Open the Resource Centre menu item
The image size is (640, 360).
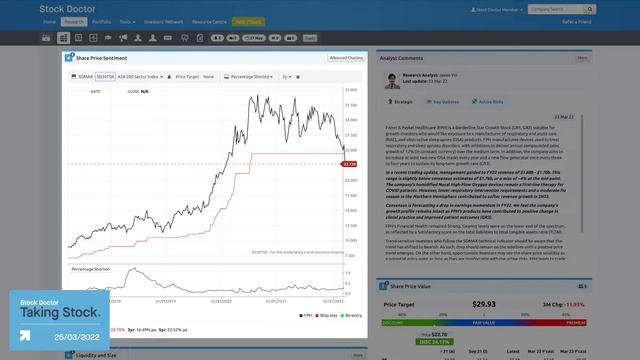[209, 22]
